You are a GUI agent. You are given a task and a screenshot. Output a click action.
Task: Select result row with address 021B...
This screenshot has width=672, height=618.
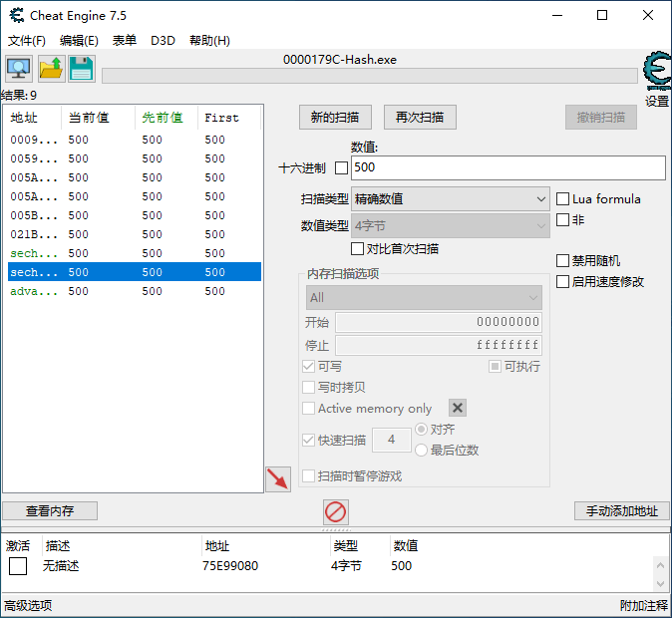135,234
